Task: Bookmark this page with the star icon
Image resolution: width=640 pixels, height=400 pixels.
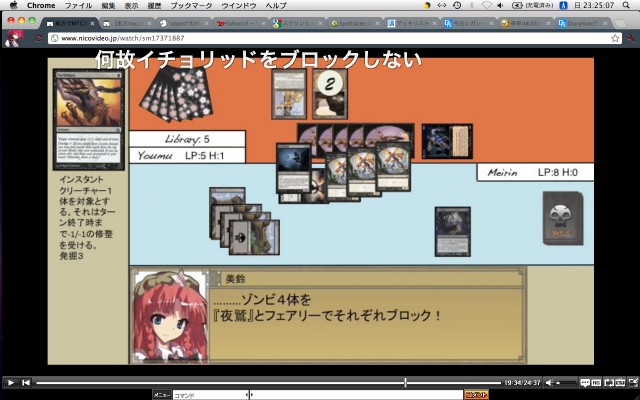Action: (x=615, y=38)
